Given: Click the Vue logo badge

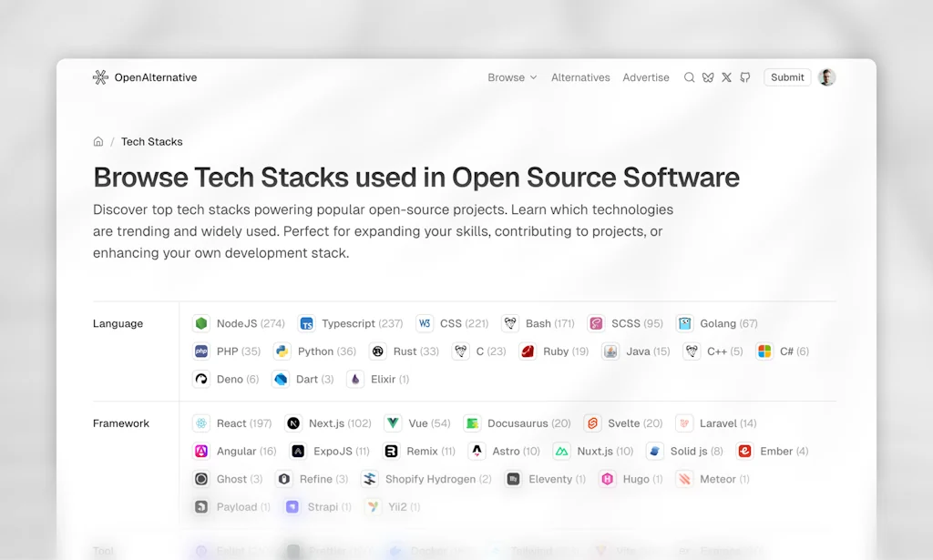Looking at the screenshot, I should 392,423.
